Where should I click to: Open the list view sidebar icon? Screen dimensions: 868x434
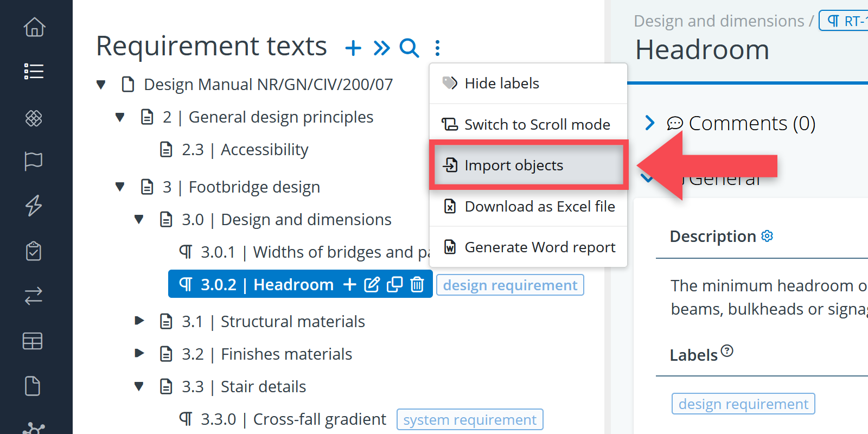(34, 71)
